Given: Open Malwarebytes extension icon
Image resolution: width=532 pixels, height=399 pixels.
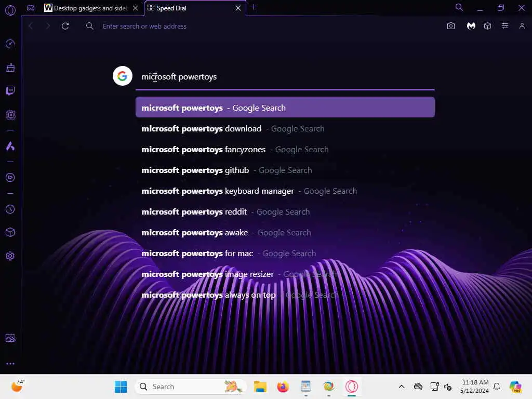Looking at the screenshot, I should (x=471, y=26).
